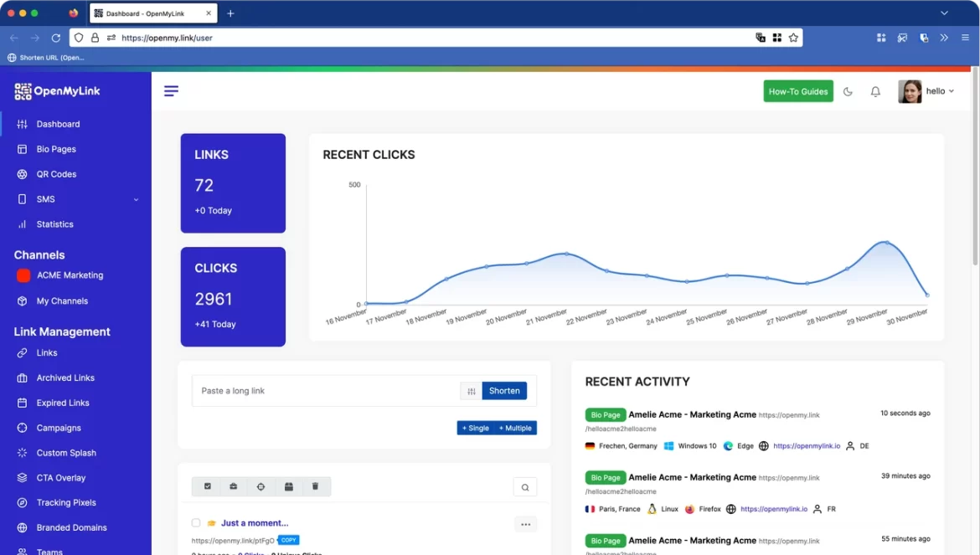980x555 pixels.
Task: Show more toolbar items chevron
Action: pyautogui.click(x=944, y=38)
